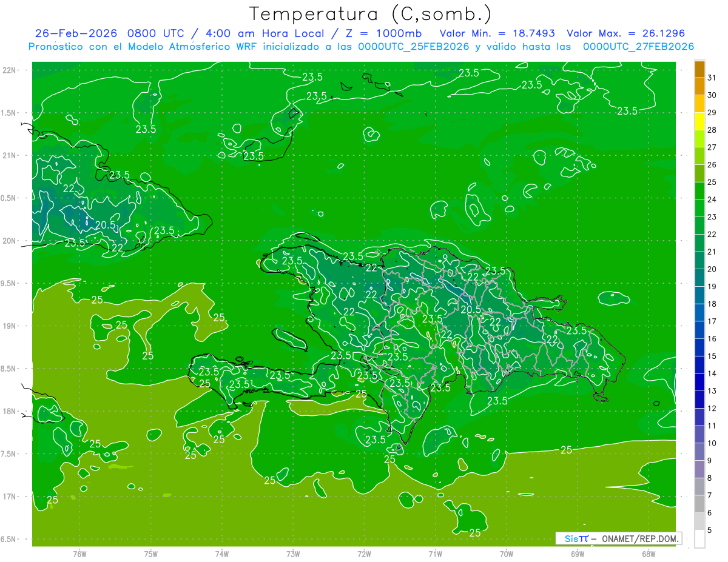This screenshot has height=562, width=728.
Task: Click the "72W" longitude axis label
Action: 364,554
